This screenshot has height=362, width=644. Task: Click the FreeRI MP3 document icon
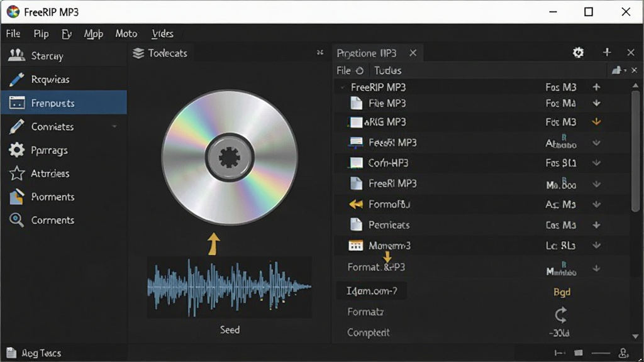tap(356, 183)
